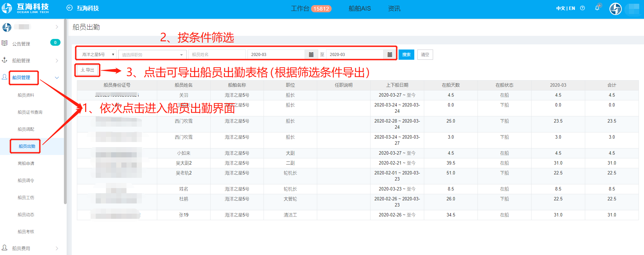The height and width of the screenshot is (255, 644).
Task: Click the blue 搜索 button
Action: [x=406, y=55]
